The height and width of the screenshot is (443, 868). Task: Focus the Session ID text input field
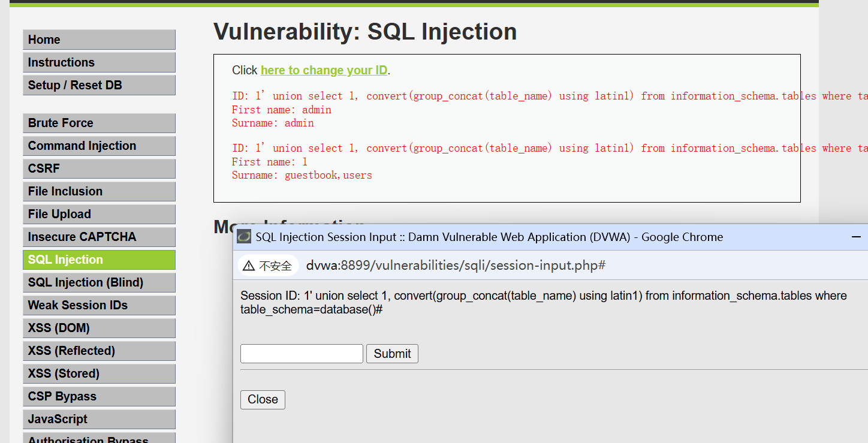point(302,354)
